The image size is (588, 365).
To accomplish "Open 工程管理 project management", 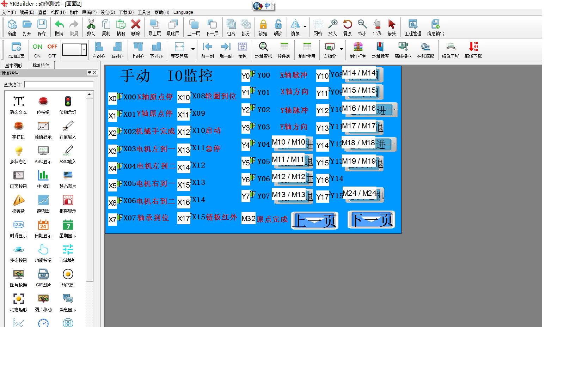I will [x=413, y=27].
